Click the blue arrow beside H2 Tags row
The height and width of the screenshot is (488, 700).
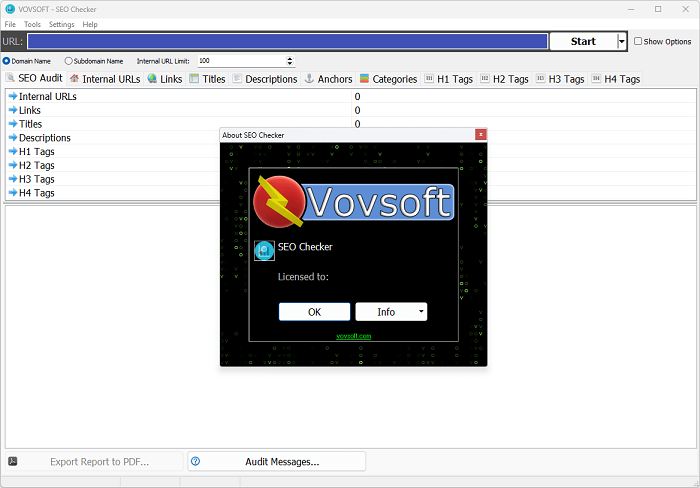click(13, 165)
